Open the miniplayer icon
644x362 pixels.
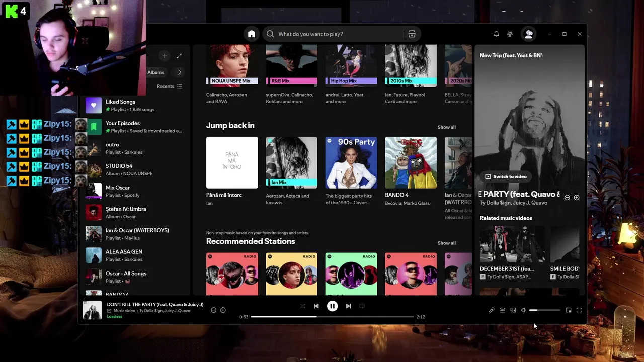[x=569, y=310]
